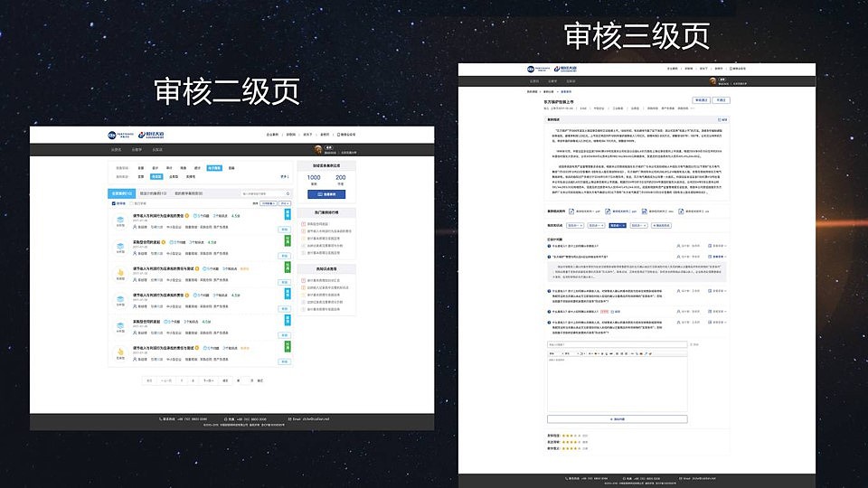The image size is (868, 488).
Task: Switch to third tab above case list
Action: pos(188,193)
